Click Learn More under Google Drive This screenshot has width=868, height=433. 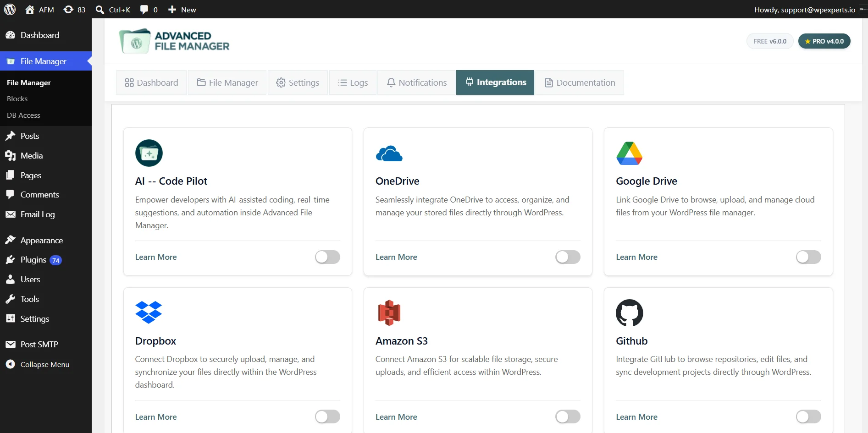click(x=636, y=257)
